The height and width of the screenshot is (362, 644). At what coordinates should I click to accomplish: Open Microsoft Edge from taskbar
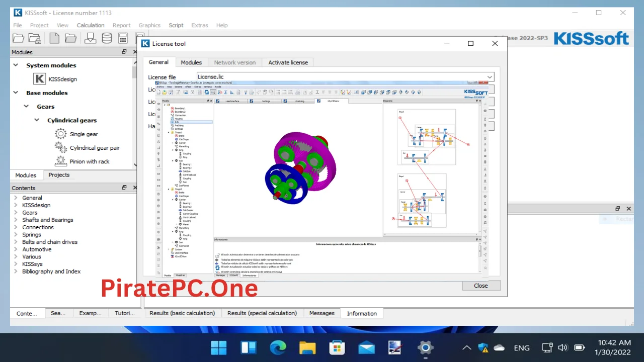tap(278, 347)
